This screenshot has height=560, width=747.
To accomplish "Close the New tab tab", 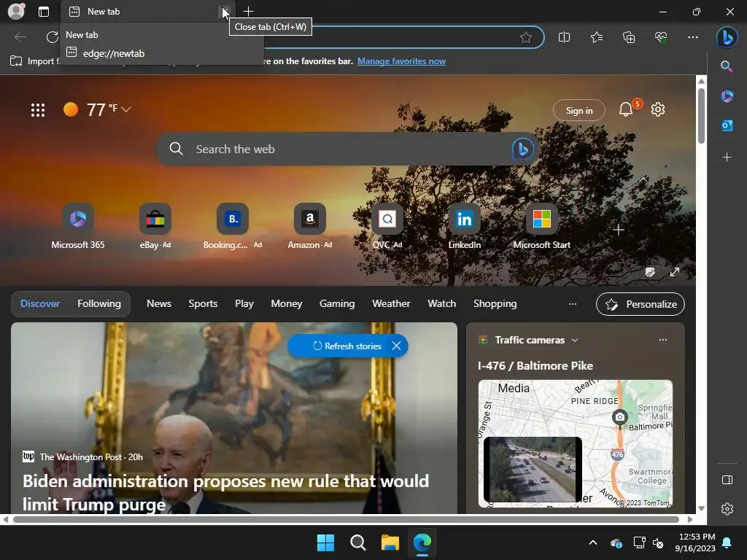I will click(x=225, y=12).
